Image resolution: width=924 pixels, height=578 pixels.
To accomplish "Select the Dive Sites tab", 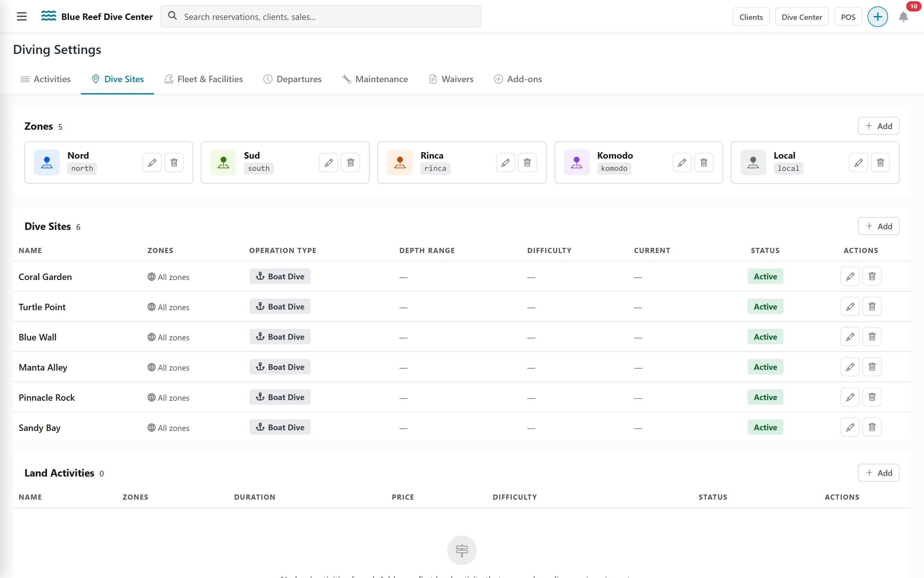I will pyautogui.click(x=117, y=79).
